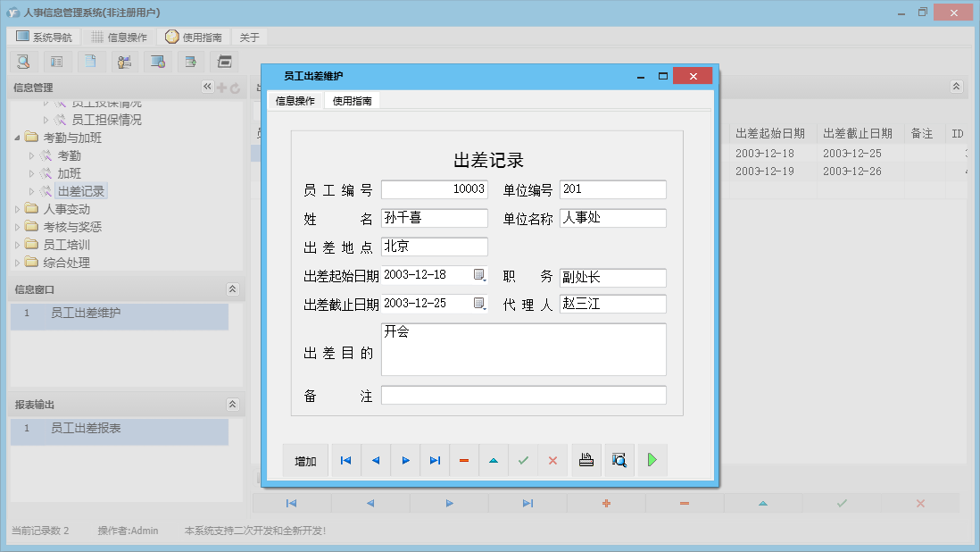980x552 pixels.
Task: Open the 出差截止日期 date picker
Action: tap(479, 303)
